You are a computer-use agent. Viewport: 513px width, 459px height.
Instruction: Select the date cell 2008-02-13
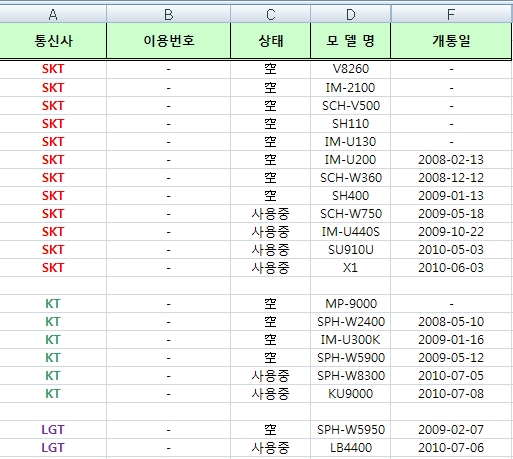pos(451,159)
